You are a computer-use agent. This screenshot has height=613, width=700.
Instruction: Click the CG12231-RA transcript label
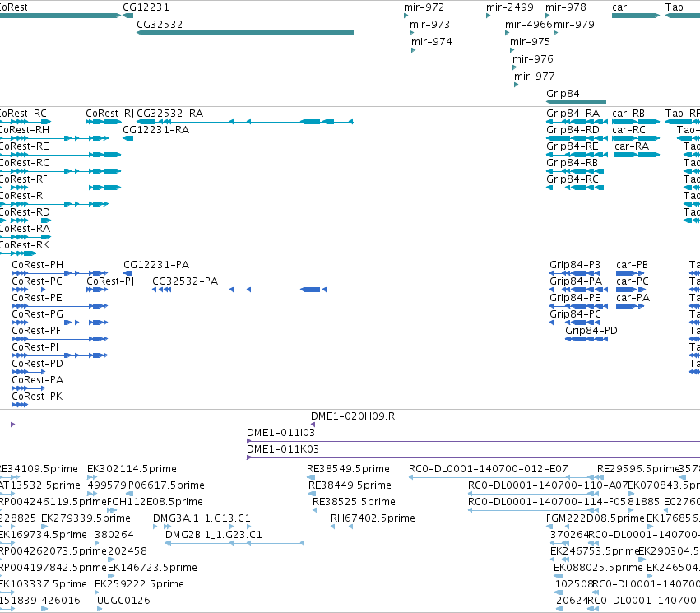tap(155, 130)
